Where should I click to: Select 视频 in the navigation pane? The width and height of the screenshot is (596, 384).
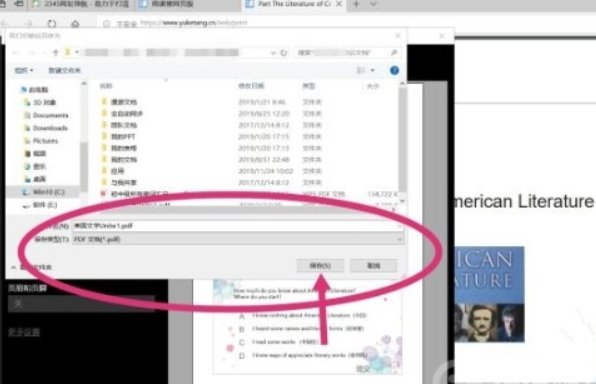pyautogui.click(x=35, y=154)
